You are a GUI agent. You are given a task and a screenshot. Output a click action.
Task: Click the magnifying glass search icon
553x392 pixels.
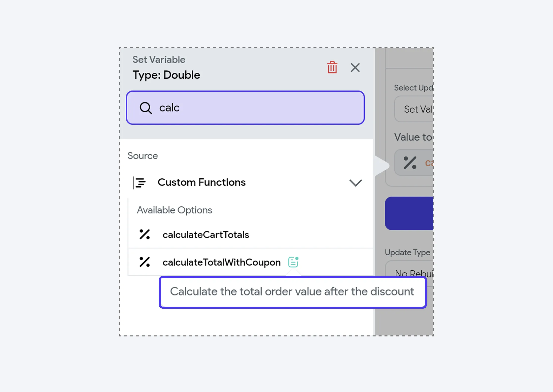146,108
